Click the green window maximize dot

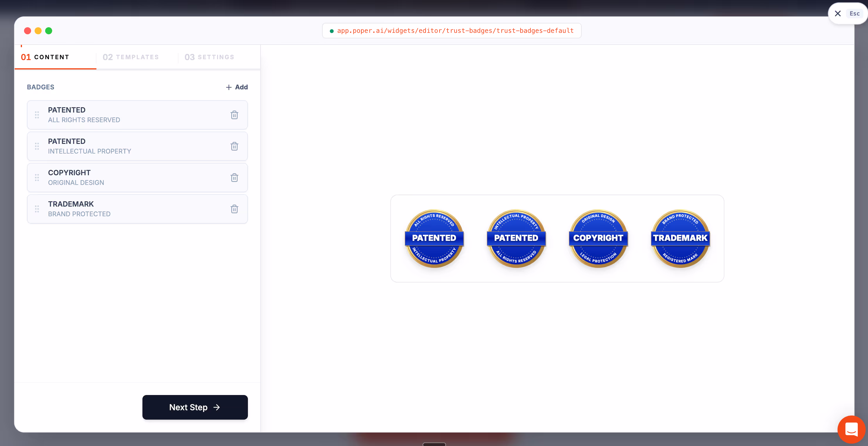[x=49, y=31]
